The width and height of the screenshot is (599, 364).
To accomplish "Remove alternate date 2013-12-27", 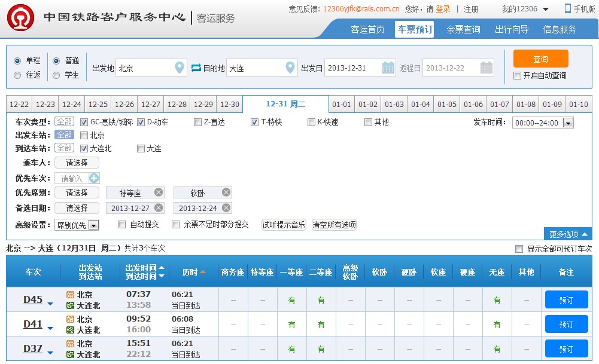I will coord(158,208).
